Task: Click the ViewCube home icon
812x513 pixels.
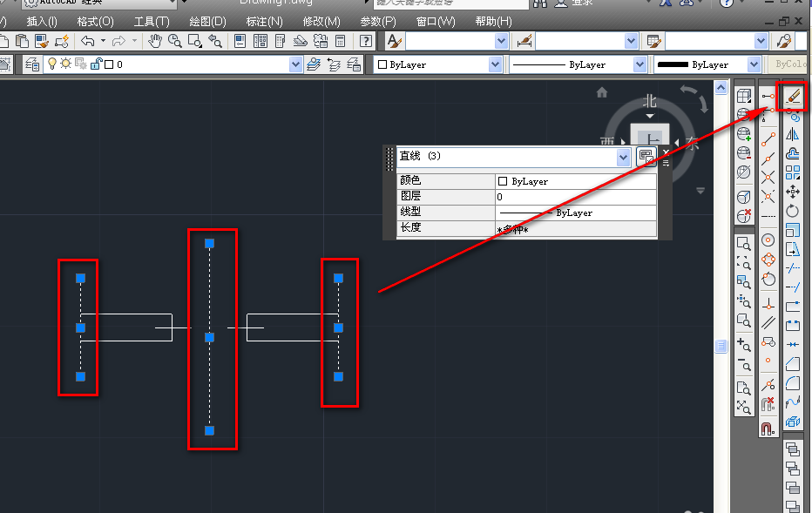Action: tap(602, 92)
